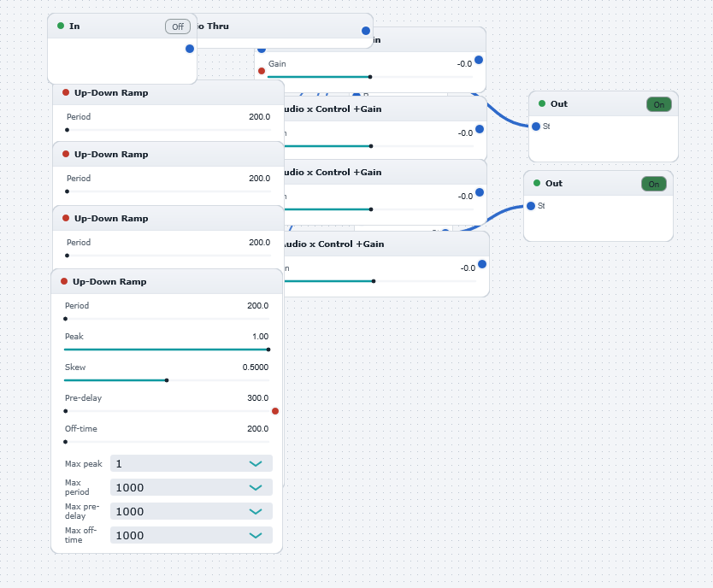Click the blue output port of bottom Audio x Control +Gain
This screenshot has height=588, width=713.
(x=482, y=264)
